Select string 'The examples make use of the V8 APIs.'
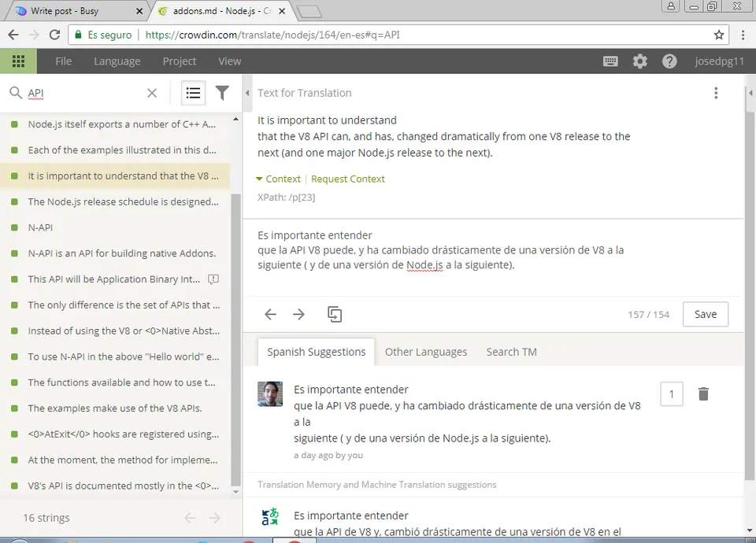This screenshot has width=756, height=543. tap(115, 408)
